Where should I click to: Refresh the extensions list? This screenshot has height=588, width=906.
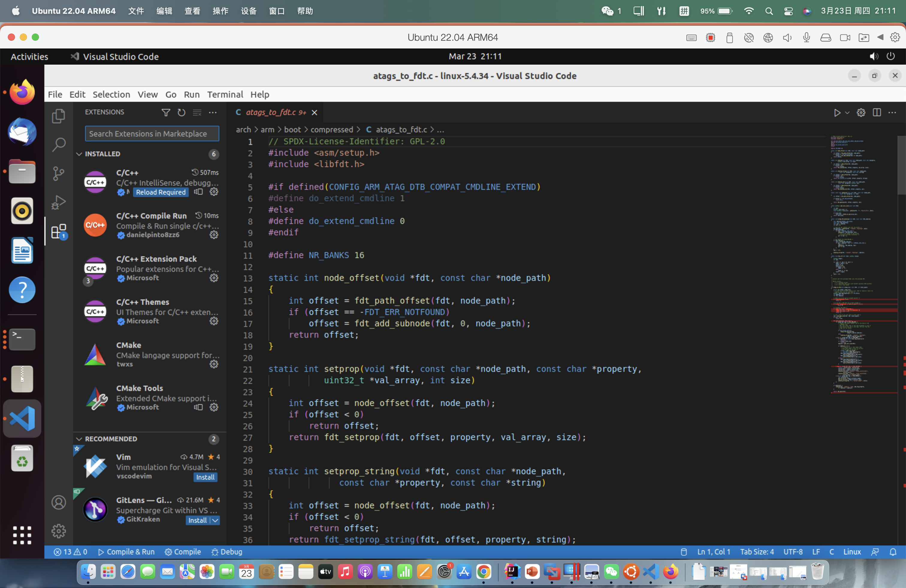coord(181,112)
